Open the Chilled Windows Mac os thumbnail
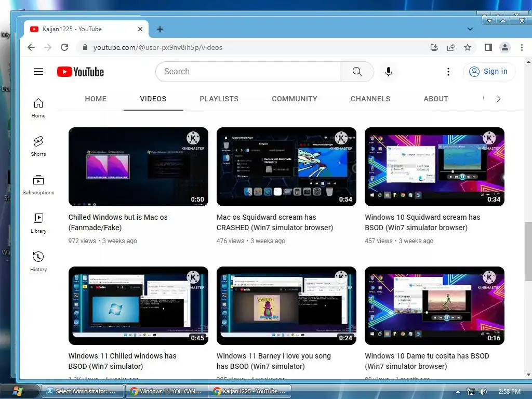Image resolution: width=532 pixels, height=399 pixels. [x=138, y=167]
